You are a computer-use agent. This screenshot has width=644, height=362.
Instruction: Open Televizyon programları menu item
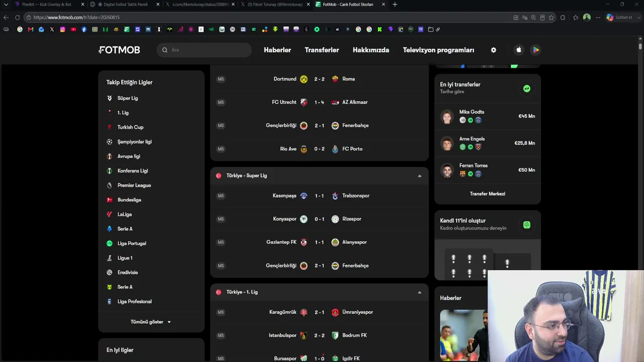(438, 50)
